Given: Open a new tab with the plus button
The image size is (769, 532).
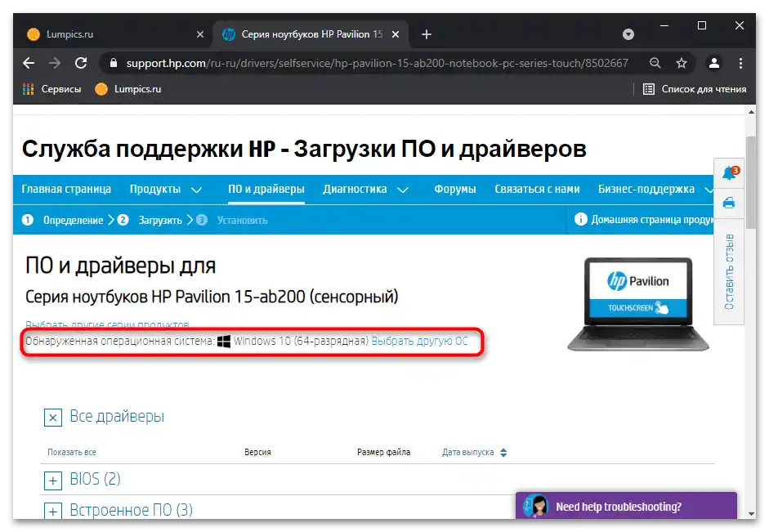Looking at the screenshot, I should point(427,34).
